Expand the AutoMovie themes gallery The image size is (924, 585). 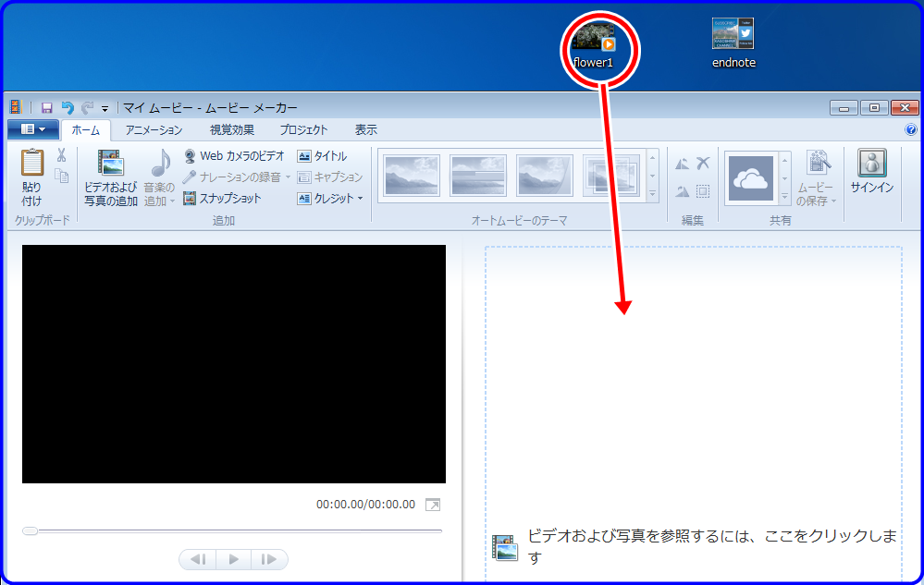click(x=652, y=194)
